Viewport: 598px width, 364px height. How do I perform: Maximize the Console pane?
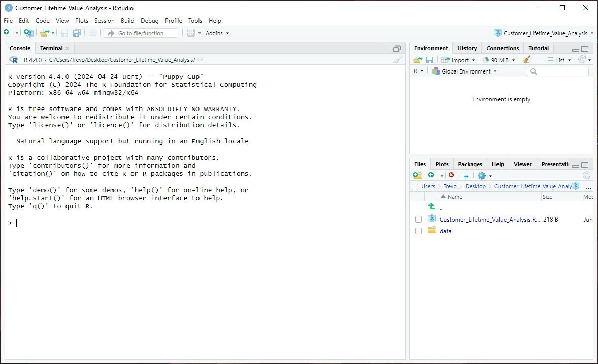[397, 48]
